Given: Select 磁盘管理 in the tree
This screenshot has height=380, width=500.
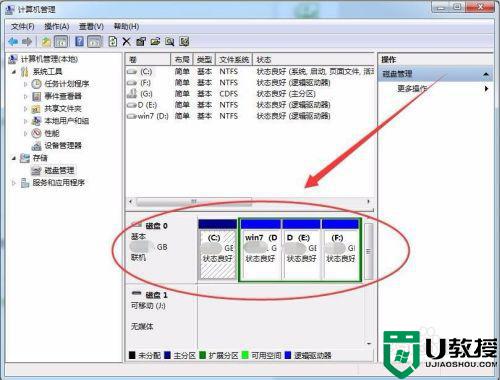Looking at the screenshot, I should pyautogui.click(x=59, y=171).
